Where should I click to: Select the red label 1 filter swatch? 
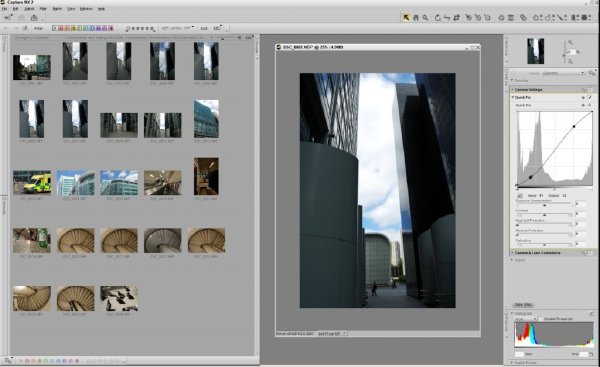click(61, 28)
